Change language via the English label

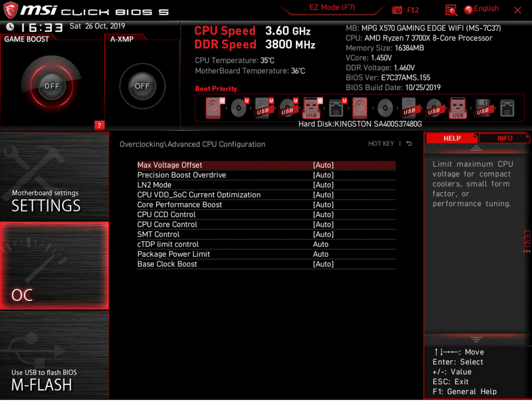486,8
